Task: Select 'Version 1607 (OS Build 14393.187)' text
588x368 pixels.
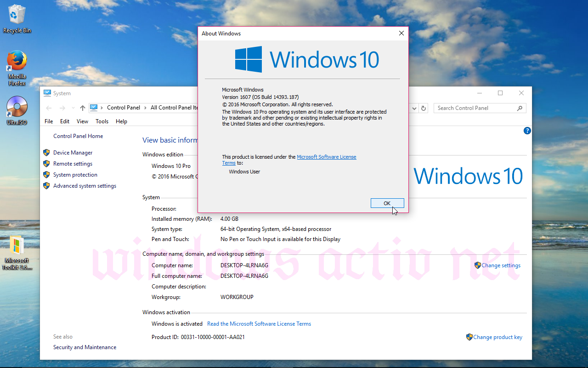Action: coord(260,97)
